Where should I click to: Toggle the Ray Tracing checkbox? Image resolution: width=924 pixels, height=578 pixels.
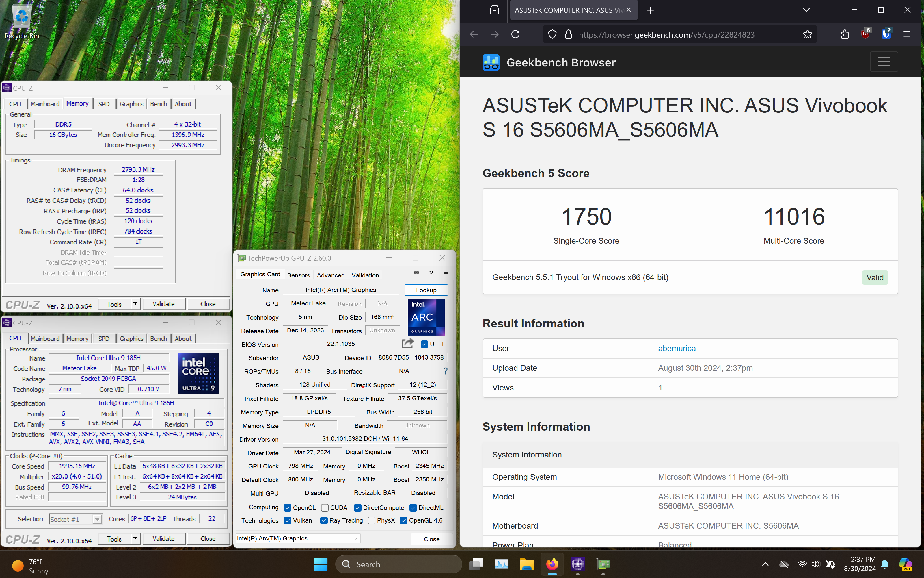click(x=324, y=521)
